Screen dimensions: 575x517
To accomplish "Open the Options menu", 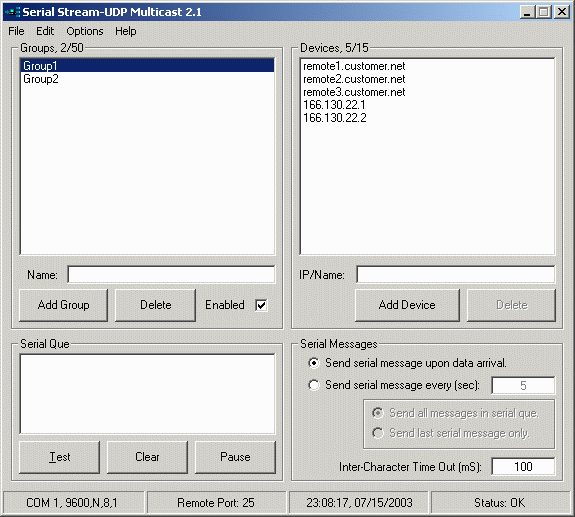I will click(85, 31).
